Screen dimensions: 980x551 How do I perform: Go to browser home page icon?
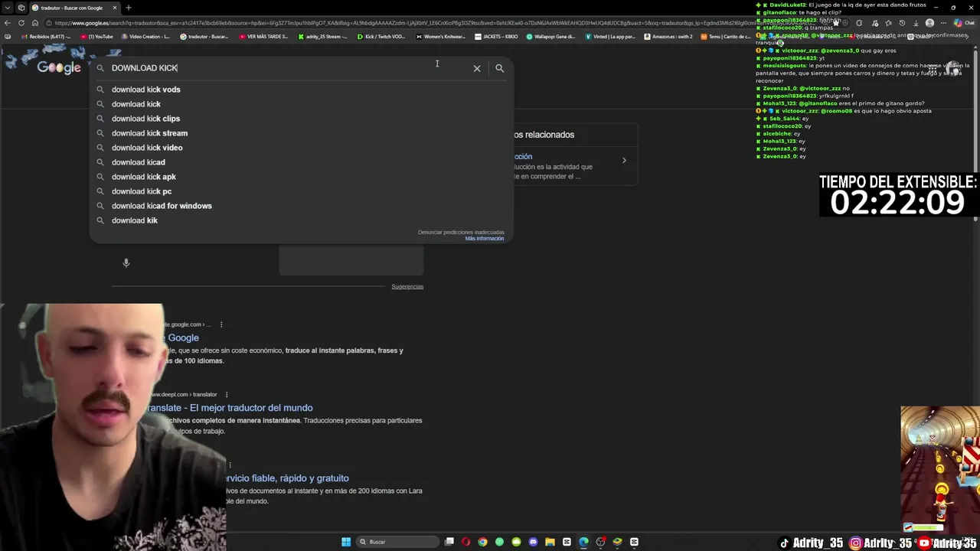point(34,23)
